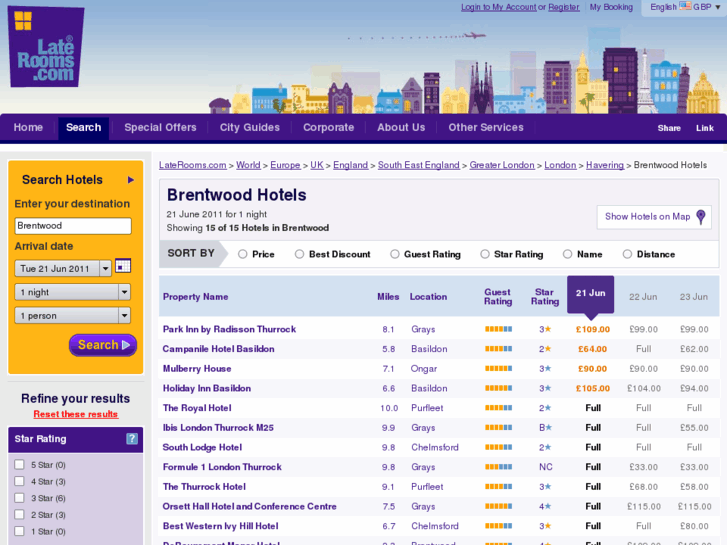
Task: Click the Share link in navigation
Action: tap(669, 128)
